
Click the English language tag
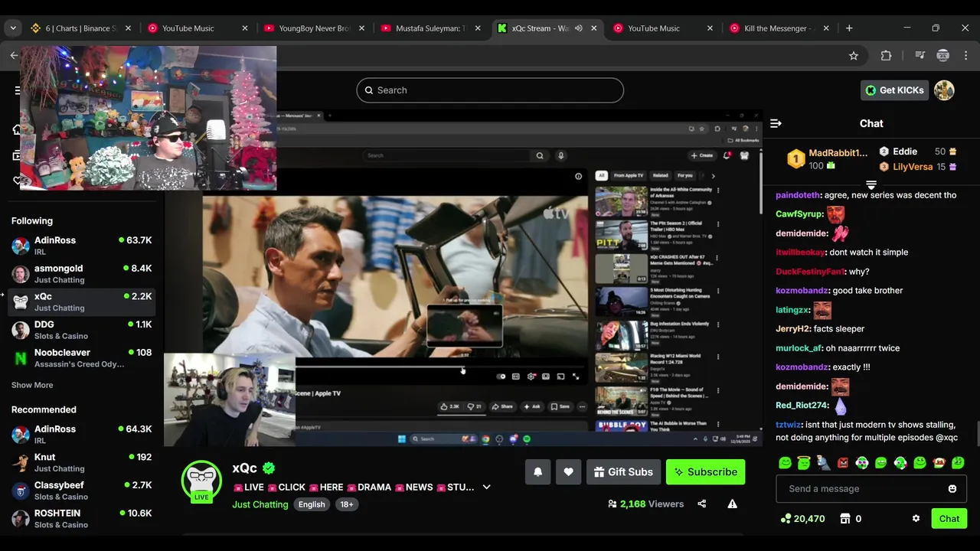pyautogui.click(x=312, y=504)
